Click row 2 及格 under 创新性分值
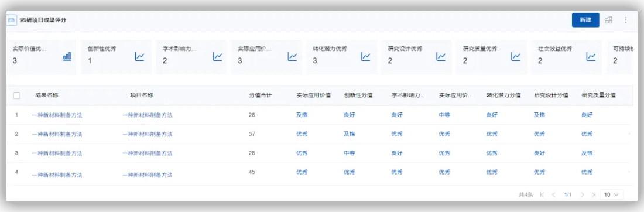Image resolution: width=644 pixels, height=212 pixels. (x=349, y=134)
